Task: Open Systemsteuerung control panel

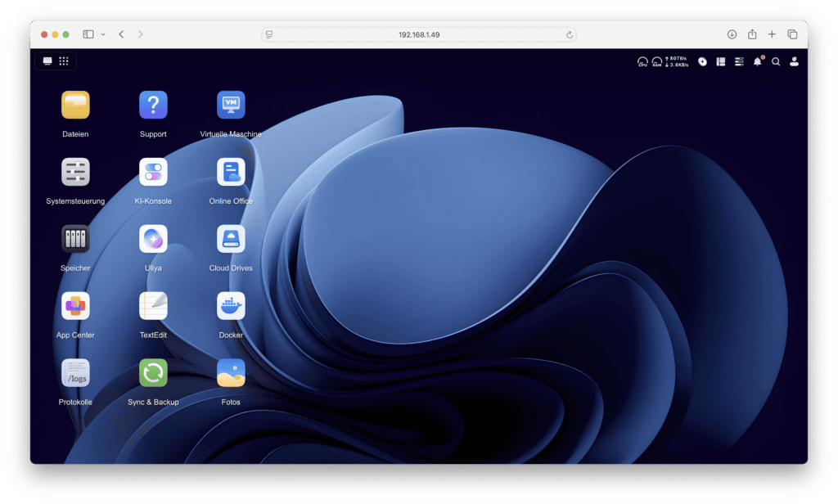Action: click(x=75, y=173)
